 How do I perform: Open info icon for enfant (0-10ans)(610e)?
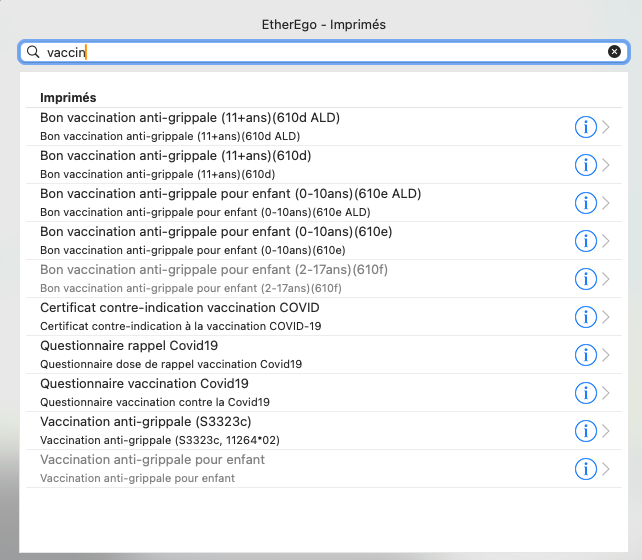[x=585, y=241]
